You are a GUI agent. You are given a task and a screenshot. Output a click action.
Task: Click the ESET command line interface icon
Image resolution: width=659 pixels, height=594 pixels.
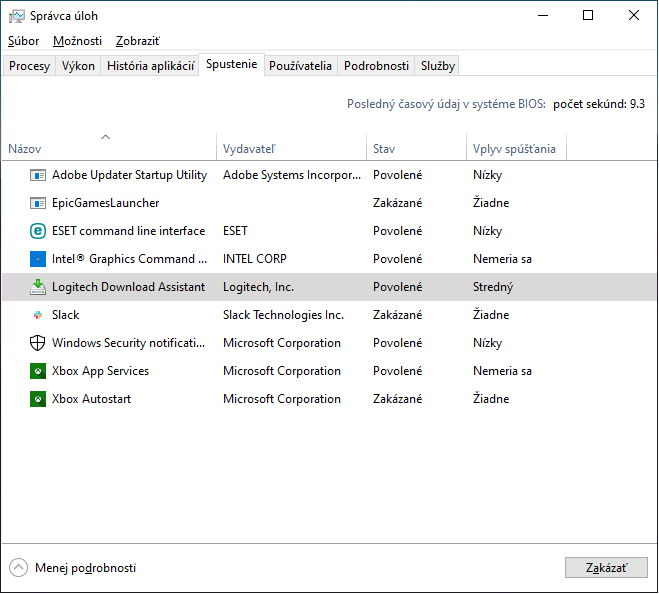click(x=38, y=231)
